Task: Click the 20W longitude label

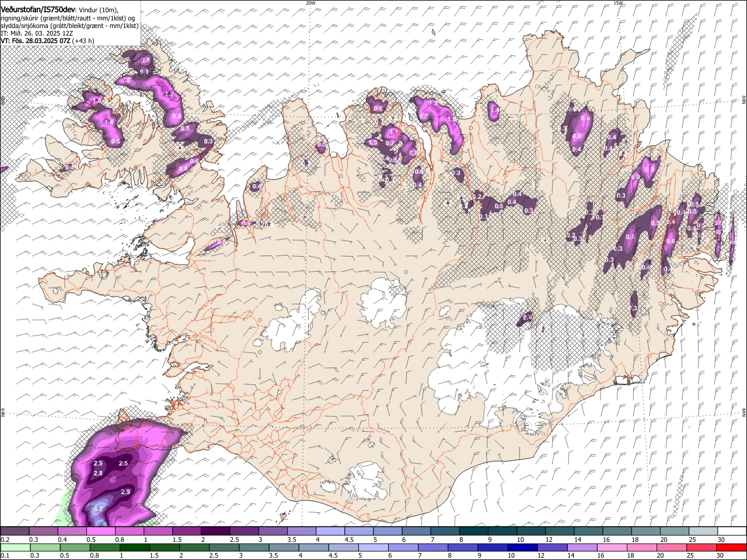Action: coord(310,3)
